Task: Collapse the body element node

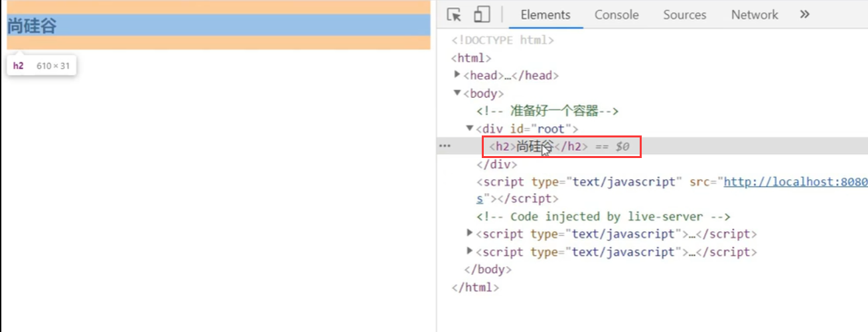Action: coord(458,93)
